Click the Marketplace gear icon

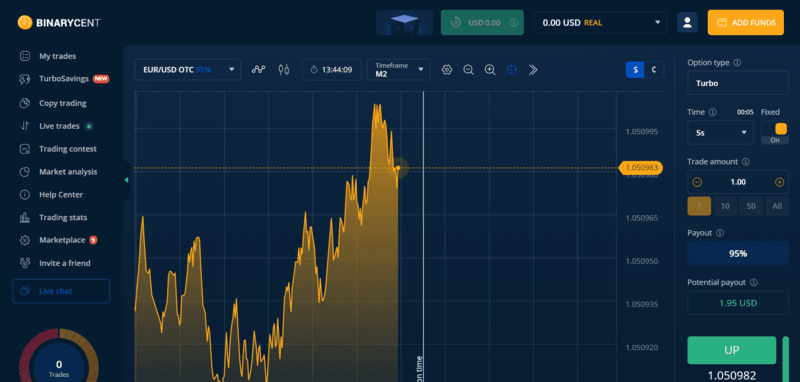click(24, 240)
